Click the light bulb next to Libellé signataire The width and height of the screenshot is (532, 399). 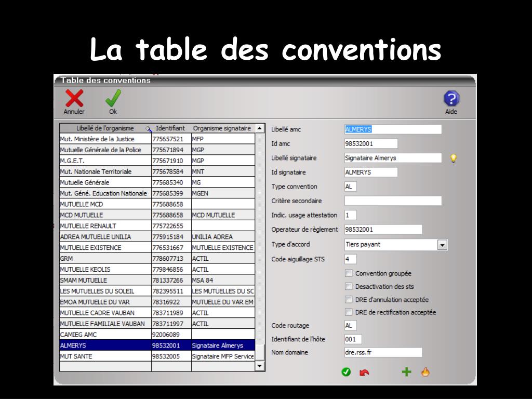click(453, 158)
